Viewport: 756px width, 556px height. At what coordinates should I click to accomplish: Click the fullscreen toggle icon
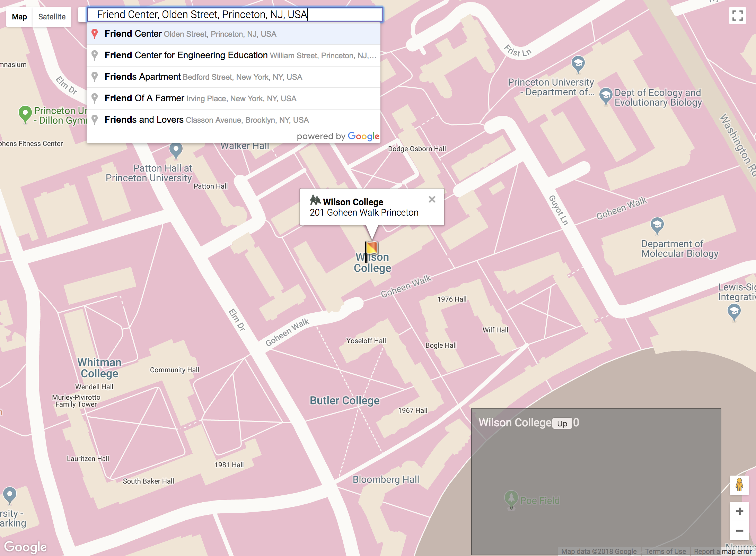point(737,16)
